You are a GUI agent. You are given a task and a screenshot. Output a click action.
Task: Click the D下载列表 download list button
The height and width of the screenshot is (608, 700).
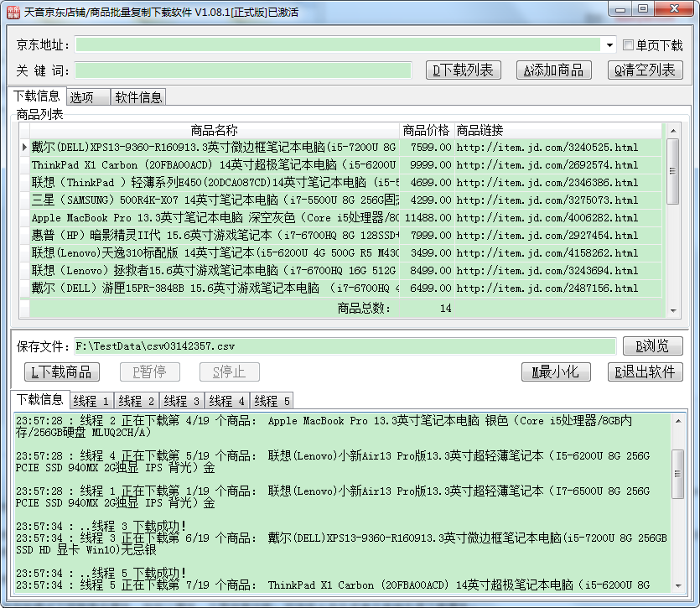[x=463, y=70]
